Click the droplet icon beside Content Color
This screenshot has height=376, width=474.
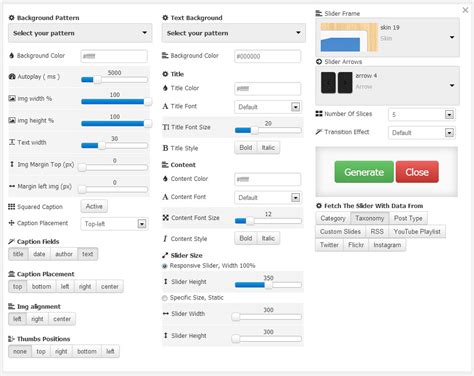tap(165, 179)
